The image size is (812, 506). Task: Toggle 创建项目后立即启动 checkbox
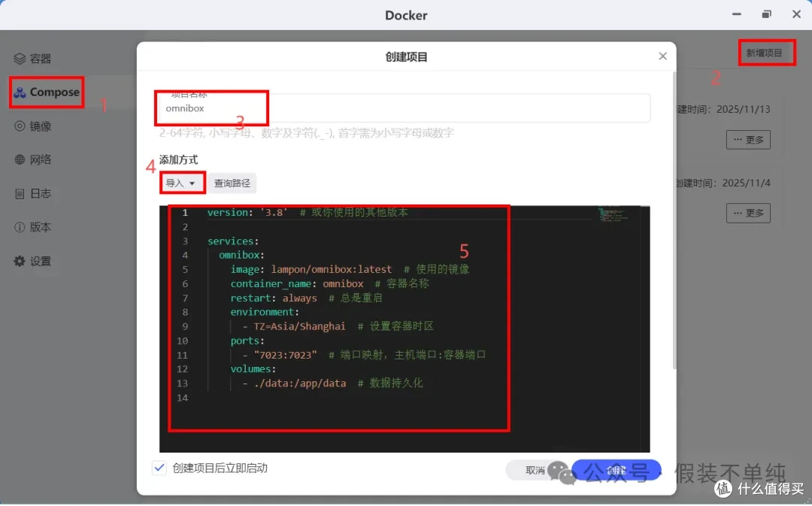tap(159, 468)
